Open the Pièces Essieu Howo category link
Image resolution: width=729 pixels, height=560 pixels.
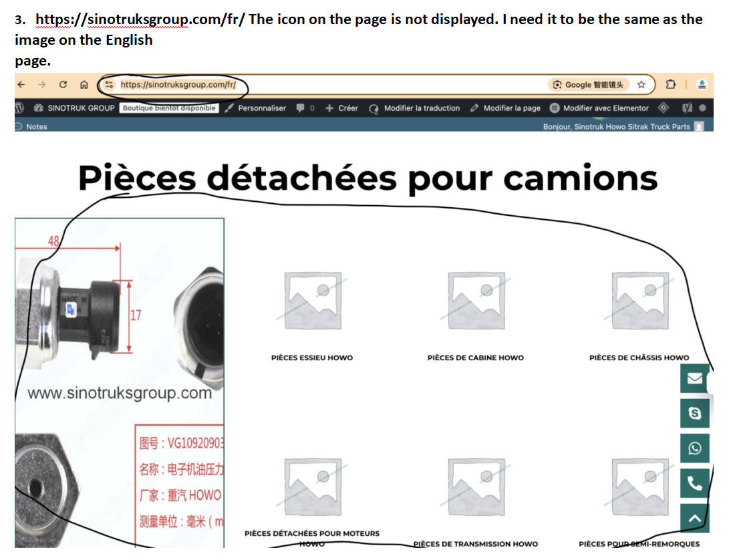point(312,358)
